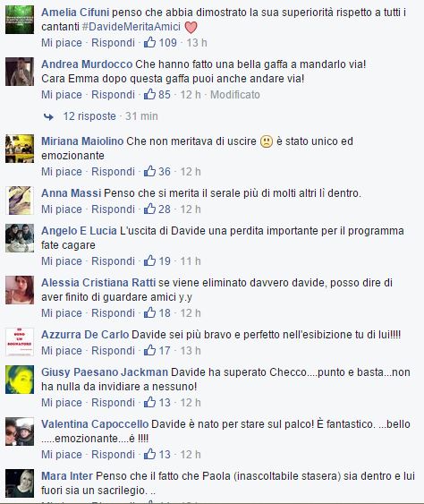
Task: Open the #DavideMeritaAmici hashtag
Action: [x=131, y=27]
